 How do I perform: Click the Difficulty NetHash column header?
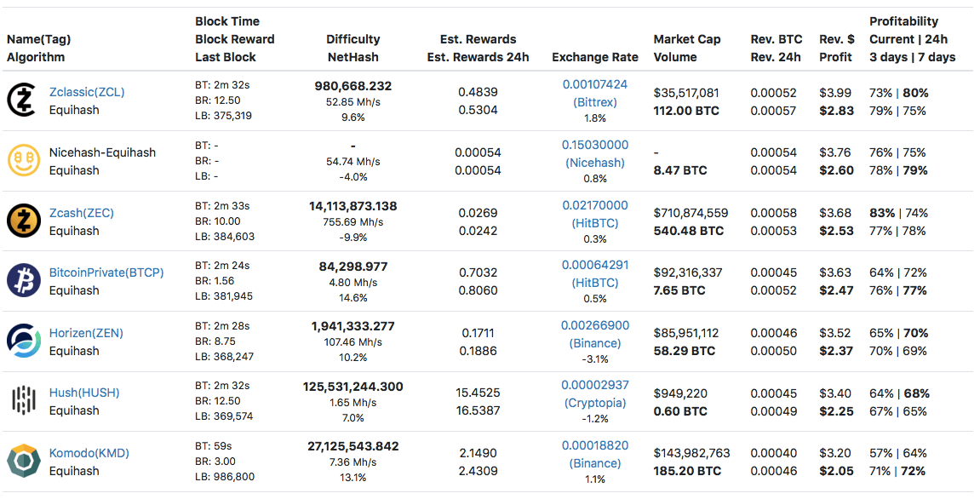[352, 49]
